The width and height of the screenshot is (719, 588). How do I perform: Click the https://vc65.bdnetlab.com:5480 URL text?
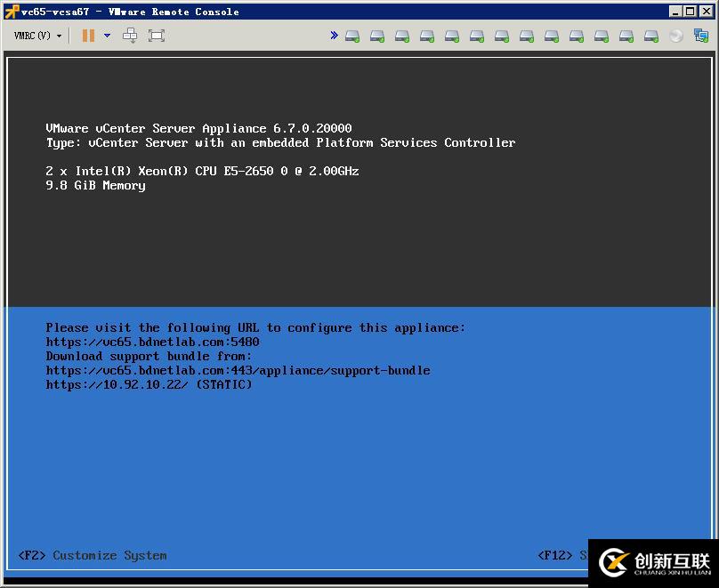153,342
